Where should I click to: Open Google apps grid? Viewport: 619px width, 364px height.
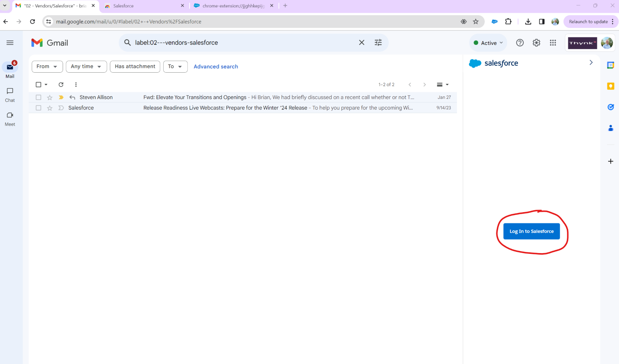pos(553,43)
